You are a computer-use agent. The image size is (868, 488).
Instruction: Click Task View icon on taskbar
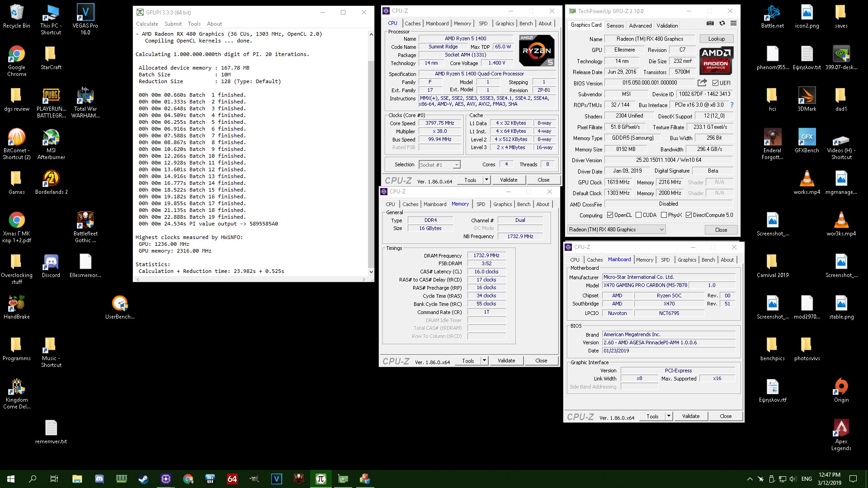coord(54,479)
